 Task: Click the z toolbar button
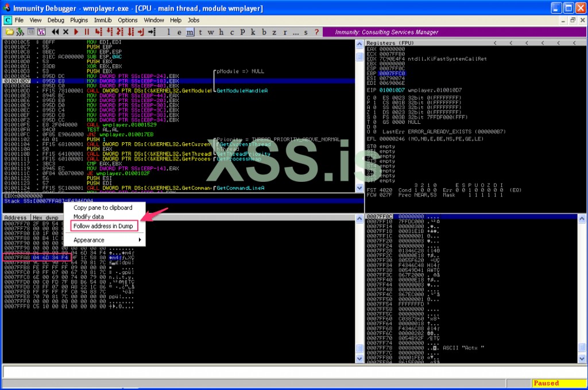(274, 32)
